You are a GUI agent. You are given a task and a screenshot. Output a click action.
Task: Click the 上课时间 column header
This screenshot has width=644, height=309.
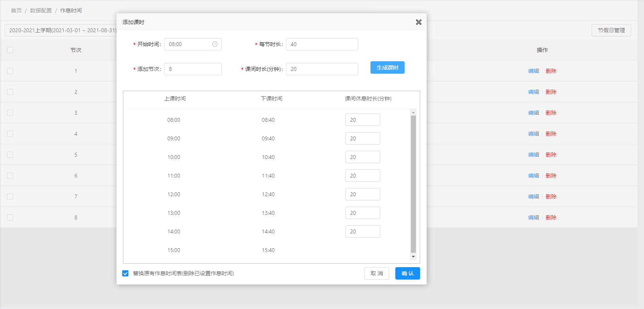pyautogui.click(x=175, y=98)
